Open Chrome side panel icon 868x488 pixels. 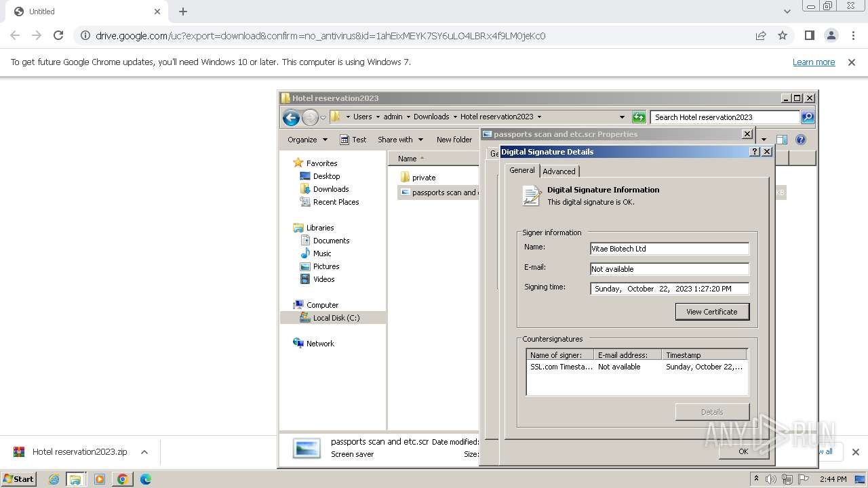809,35
